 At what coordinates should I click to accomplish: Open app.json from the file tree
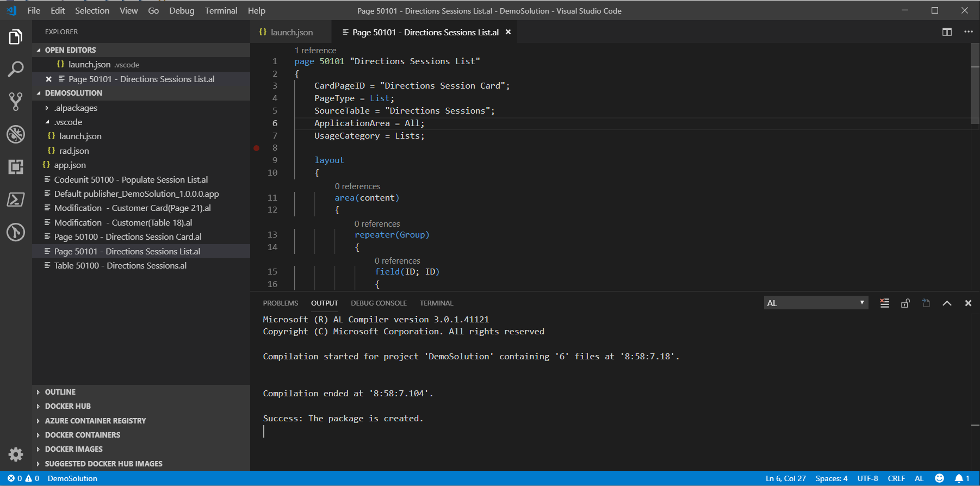(141, 165)
